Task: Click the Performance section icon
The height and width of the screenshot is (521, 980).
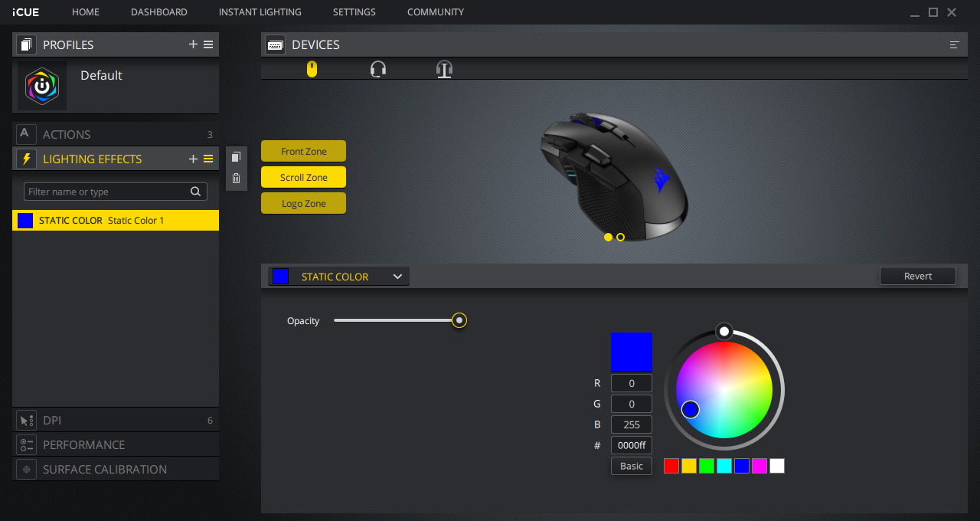Action: tap(26, 444)
